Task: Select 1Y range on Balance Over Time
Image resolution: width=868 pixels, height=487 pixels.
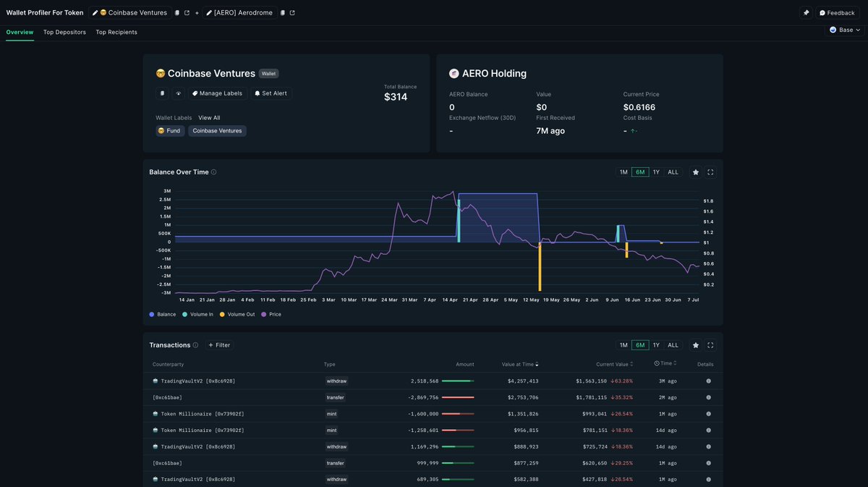Action: tap(656, 172)
